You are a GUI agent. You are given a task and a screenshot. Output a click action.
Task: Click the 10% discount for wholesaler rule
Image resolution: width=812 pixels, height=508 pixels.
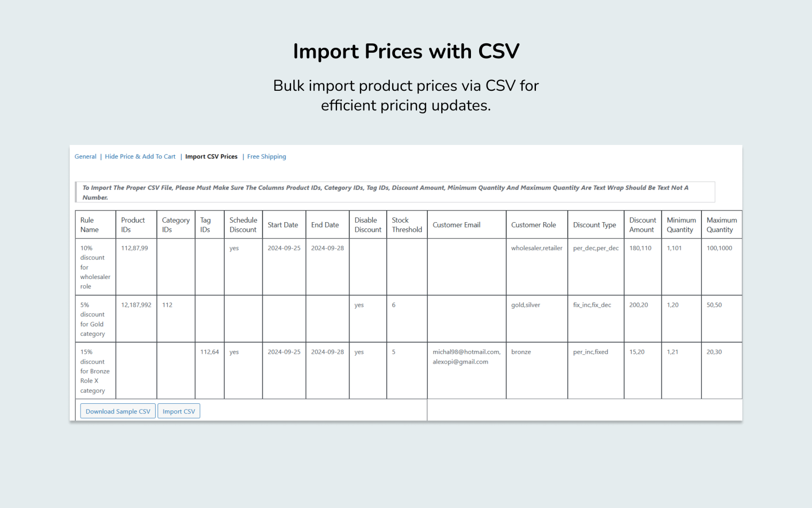96,267
